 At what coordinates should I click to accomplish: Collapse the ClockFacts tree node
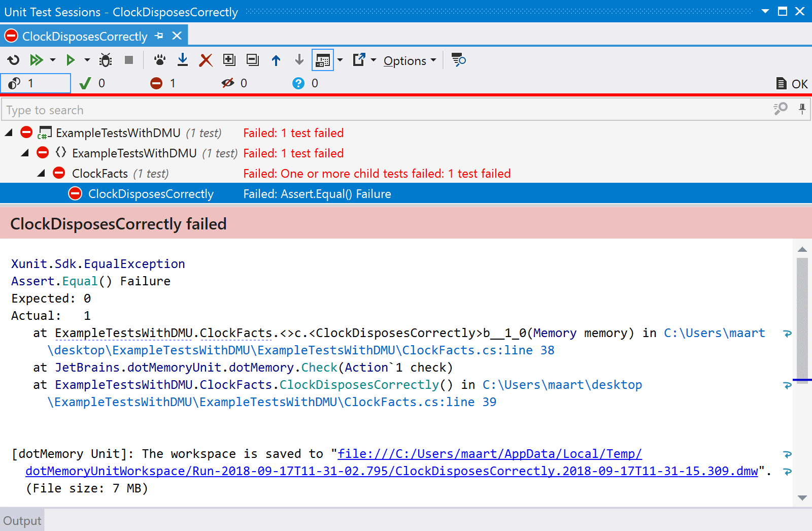[42, 174]
